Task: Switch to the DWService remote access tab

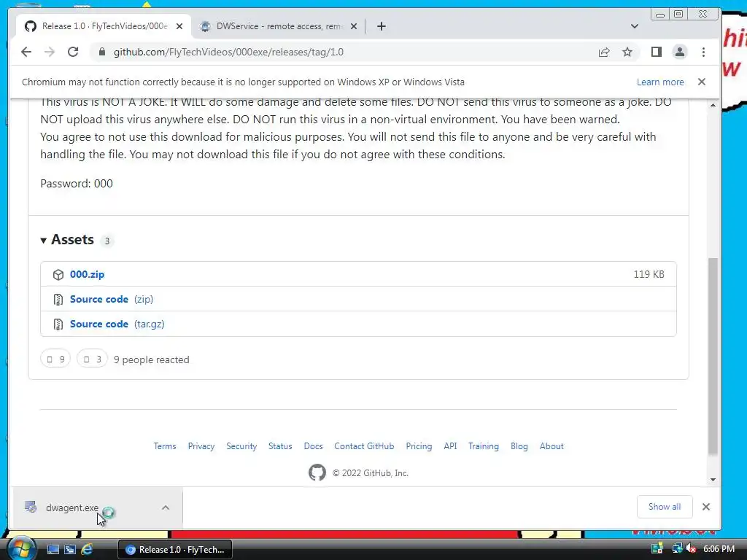Action: [x=279, y=26]
